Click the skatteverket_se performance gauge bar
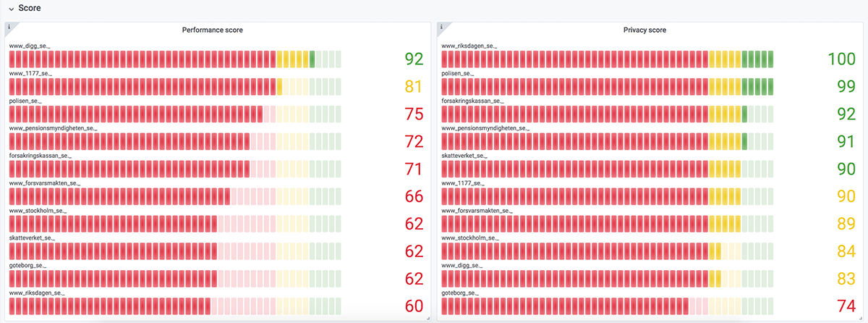This screenshot has width=868, height=323. 175,251
